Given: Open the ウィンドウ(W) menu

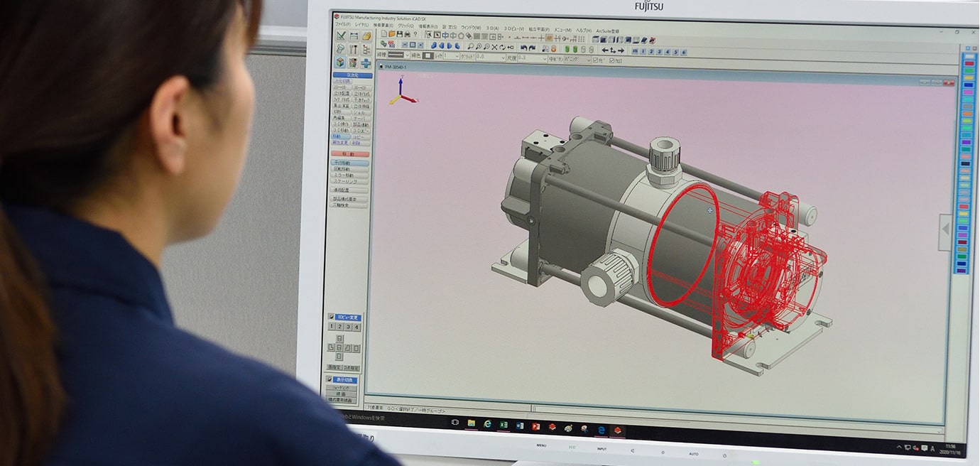Looking at the screenshot, I should (x=471, y=27).
